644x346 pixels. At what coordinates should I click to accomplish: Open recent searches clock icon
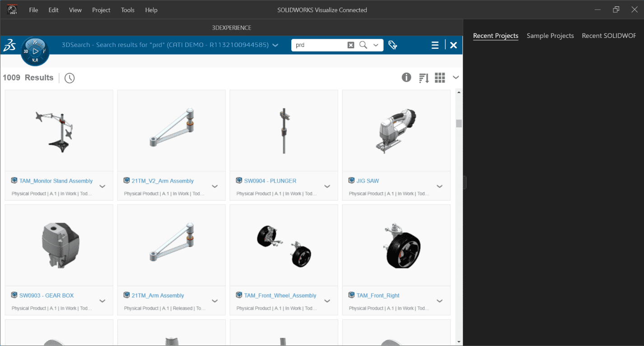(70, 78)
